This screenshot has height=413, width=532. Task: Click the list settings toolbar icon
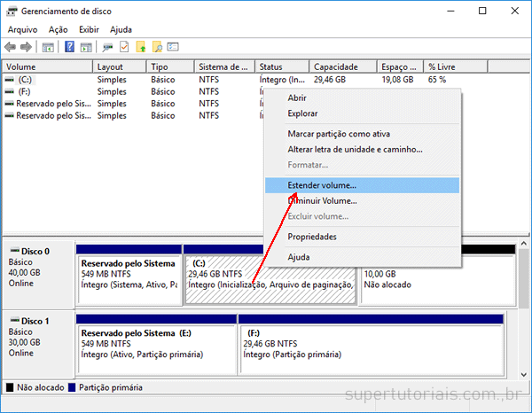tap(174, 47)
